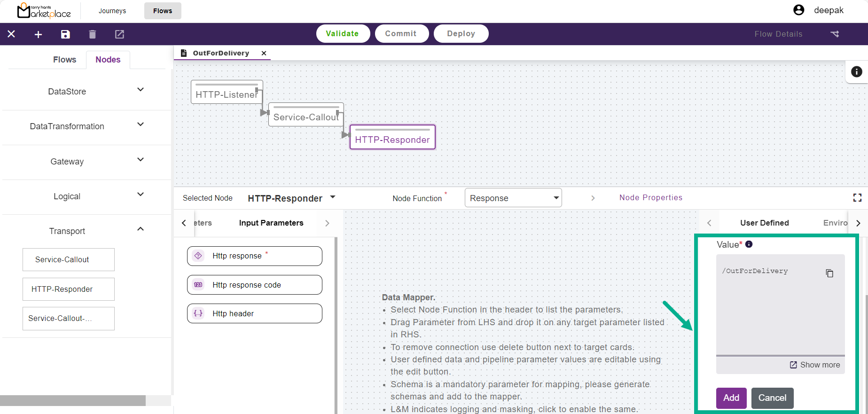Click the purple Add button
This screenshot has width=868, height=414.
[731, 398]
